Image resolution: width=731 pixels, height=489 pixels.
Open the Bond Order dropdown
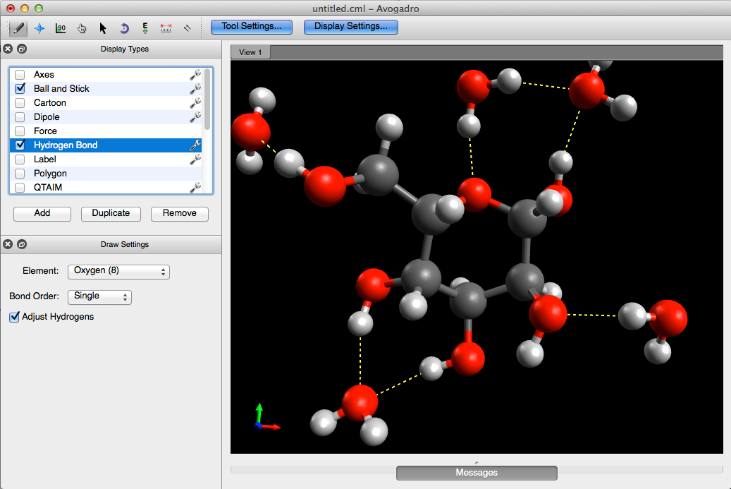[x=100, y=297]
